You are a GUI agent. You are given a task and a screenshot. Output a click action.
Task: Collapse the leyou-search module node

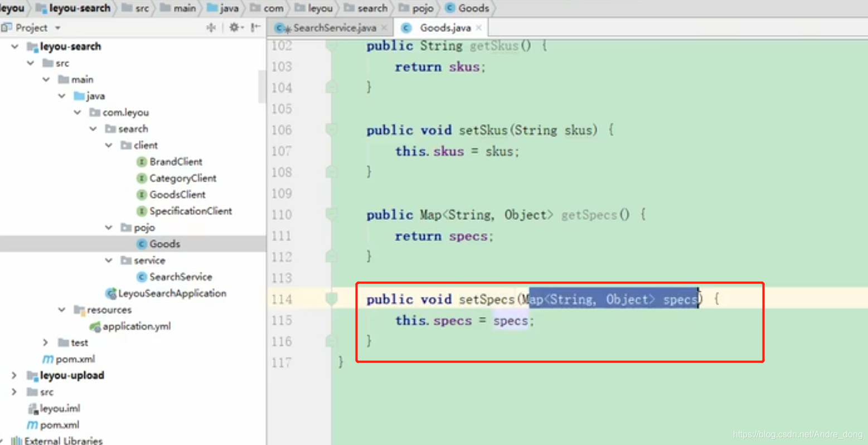click(x=15, y=47)
